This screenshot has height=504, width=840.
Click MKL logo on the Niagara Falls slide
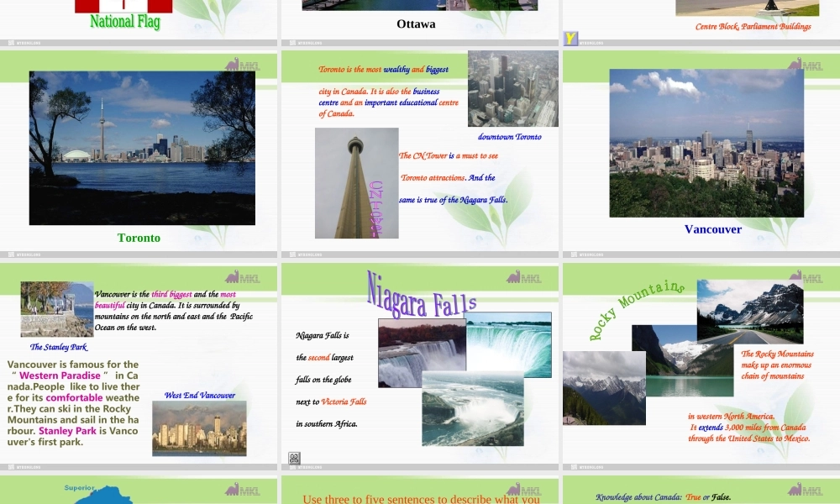click(524, 277)
